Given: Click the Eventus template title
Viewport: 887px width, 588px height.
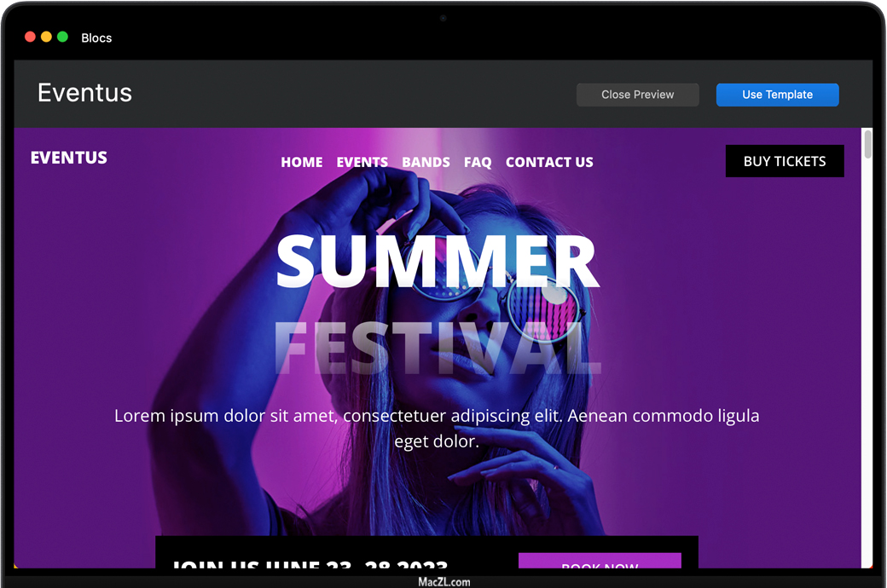Looking at the screenshot, I should [84, 93].
